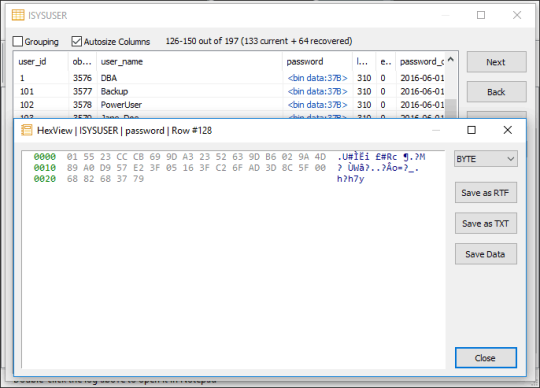The image size is (540, 388).
Task: Click the user_name column header
Action: click(189, 62)
